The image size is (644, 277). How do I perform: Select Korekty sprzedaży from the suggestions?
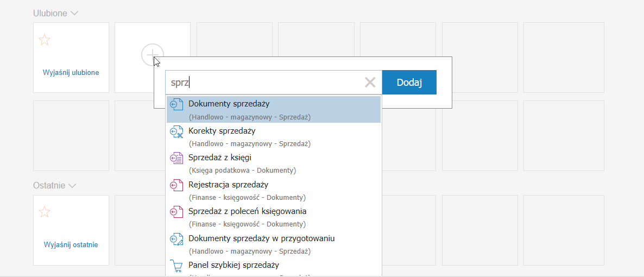coord(274,137)
